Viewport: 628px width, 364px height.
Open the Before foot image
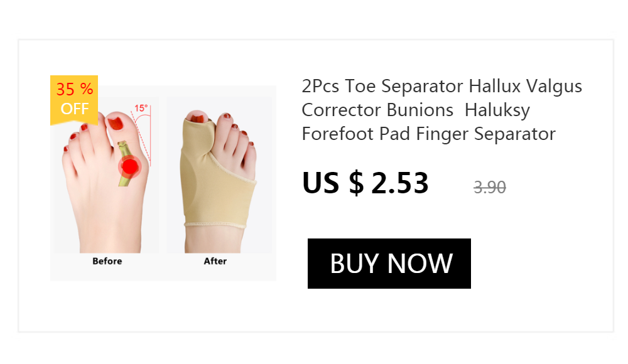pos(106,175)
